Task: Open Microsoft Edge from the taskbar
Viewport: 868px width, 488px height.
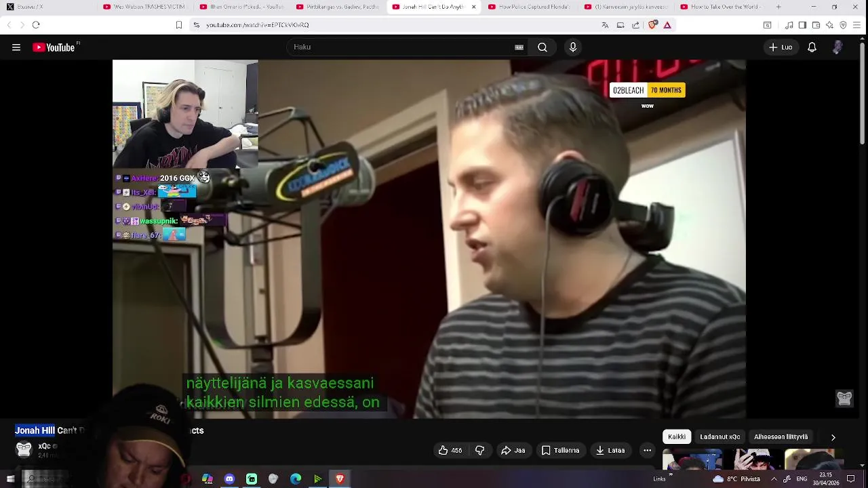Action: pyautogui.click(x=296, y=479)
